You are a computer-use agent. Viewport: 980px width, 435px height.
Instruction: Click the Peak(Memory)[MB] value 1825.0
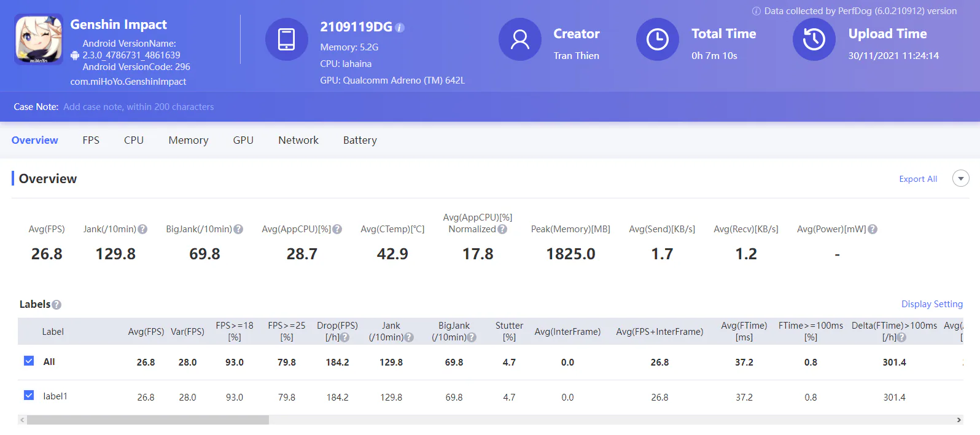(x=571, y=254)
